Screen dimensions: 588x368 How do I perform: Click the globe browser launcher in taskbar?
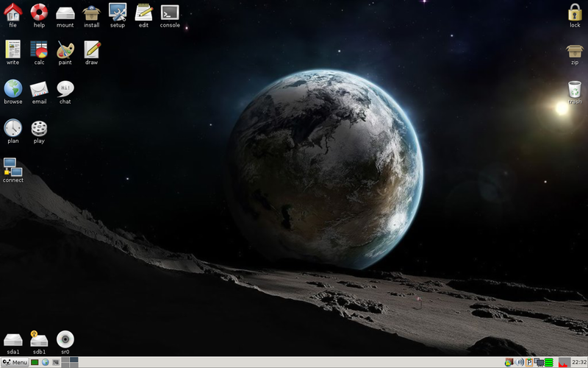(46, 362)
